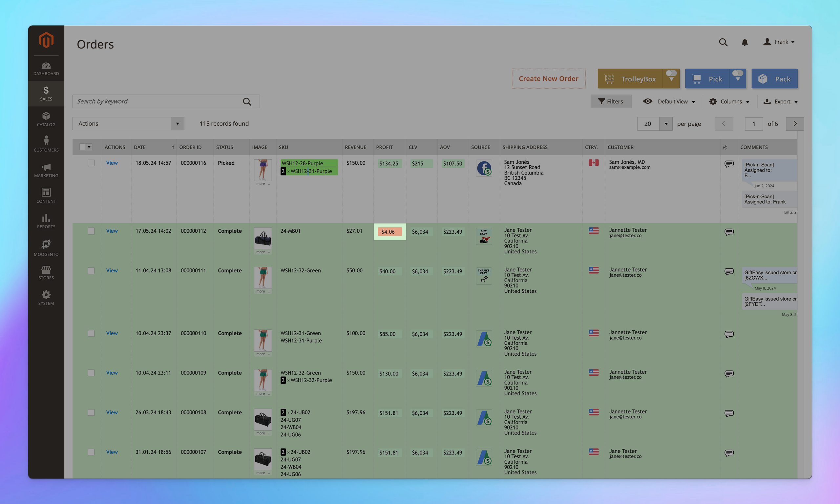840x504 pixels.
Task: Open comment icon for order 000000116
Action: click(x=729, y=164)
